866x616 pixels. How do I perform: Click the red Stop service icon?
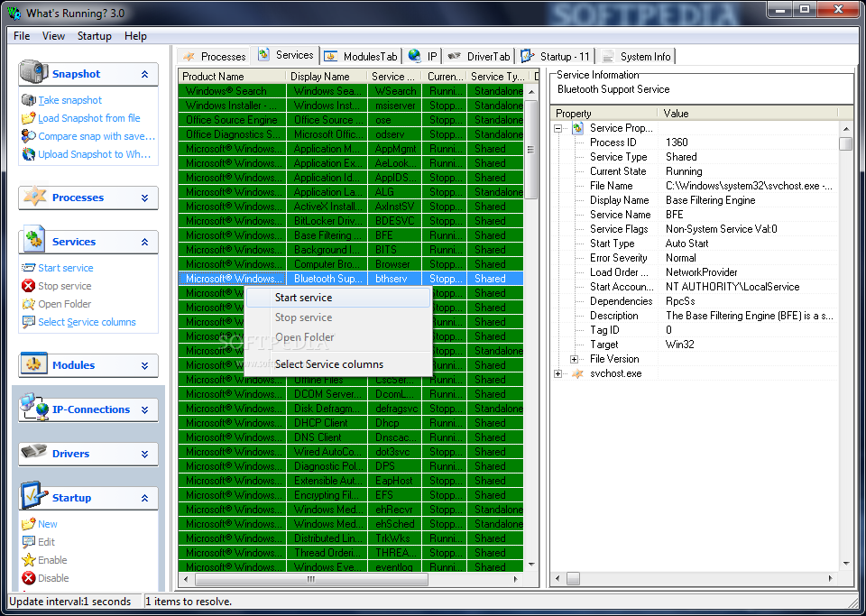click(29, 286)
